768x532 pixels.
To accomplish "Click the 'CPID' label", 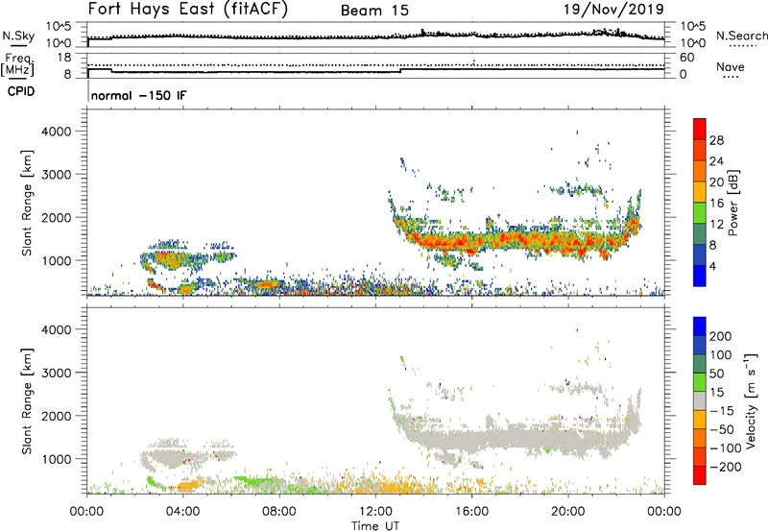I will tap(21, 91).
